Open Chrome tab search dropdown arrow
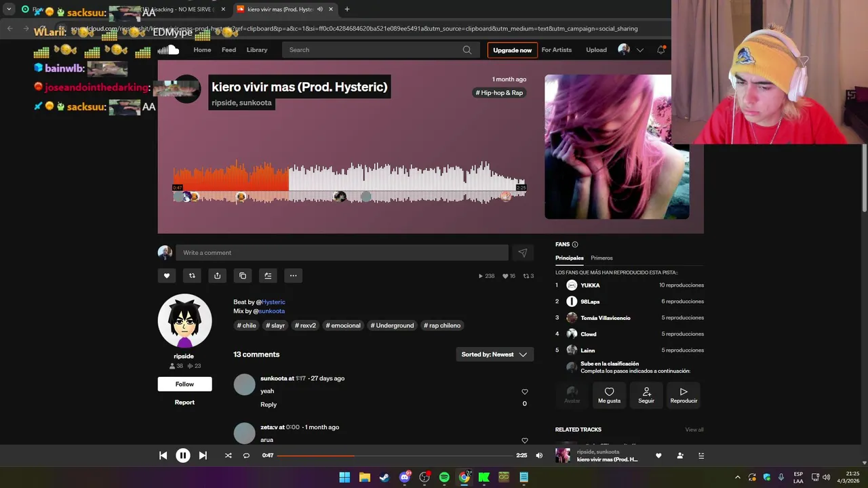 pyautogui.click(x=9, y=9)
